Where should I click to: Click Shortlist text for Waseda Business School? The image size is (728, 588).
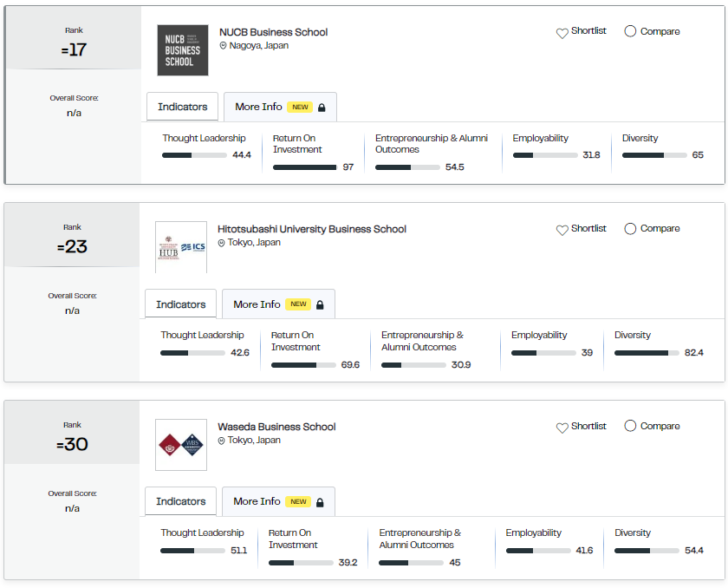pyautogui.click(x=588, y=427)
